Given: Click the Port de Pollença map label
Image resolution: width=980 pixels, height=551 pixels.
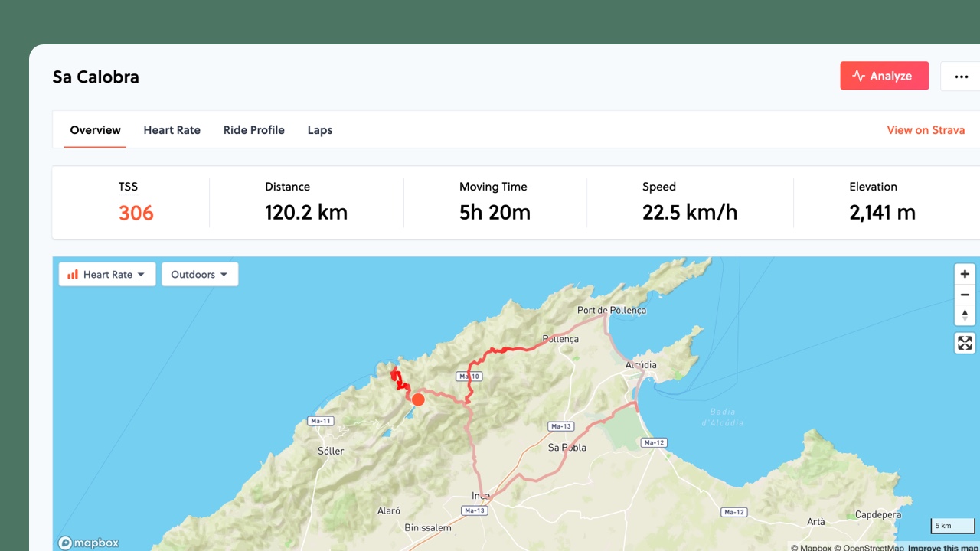Looking at the screenshot, I should point(612,310).
